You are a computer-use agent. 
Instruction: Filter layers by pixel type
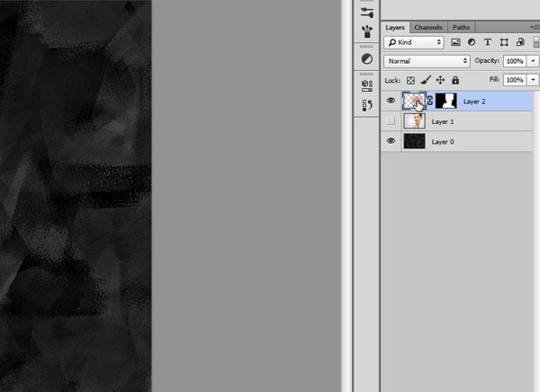[456, 42]
